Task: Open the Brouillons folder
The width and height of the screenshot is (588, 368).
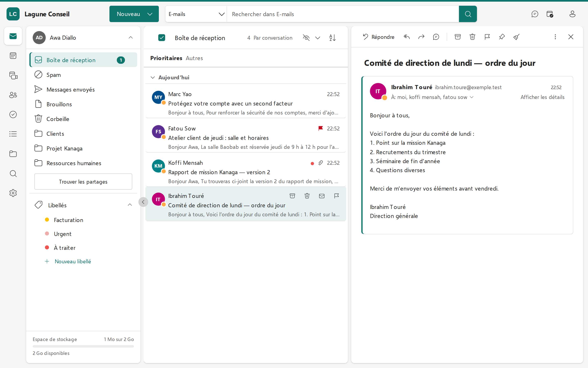Action: pos(83,104)
